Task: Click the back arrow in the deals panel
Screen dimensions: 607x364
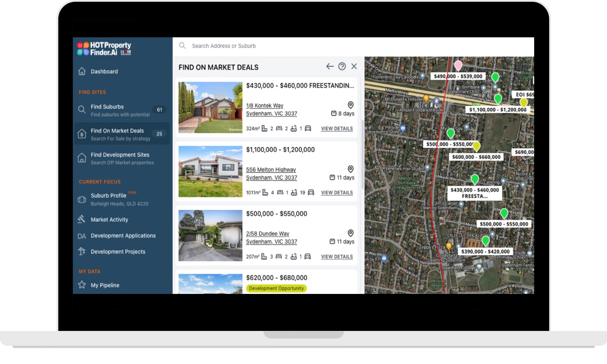Action: (330, 66)
